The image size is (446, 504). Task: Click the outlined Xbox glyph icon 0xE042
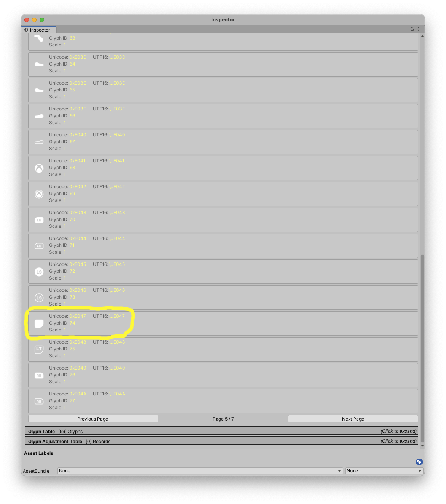[x=39, y=194]
